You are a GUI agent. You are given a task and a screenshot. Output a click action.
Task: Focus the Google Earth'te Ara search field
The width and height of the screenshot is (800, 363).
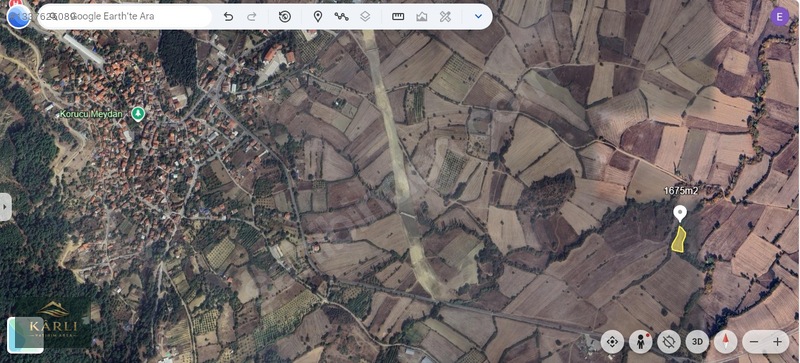pos(124,16)
